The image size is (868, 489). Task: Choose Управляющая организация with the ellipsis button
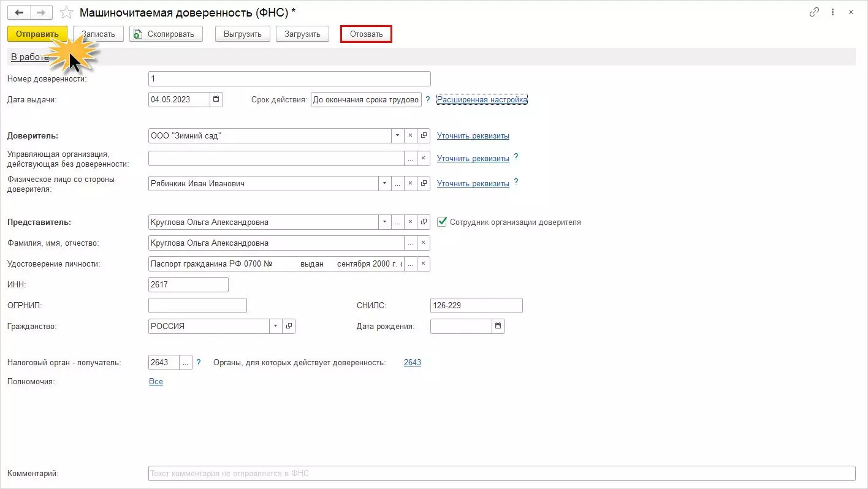[411, 158]
